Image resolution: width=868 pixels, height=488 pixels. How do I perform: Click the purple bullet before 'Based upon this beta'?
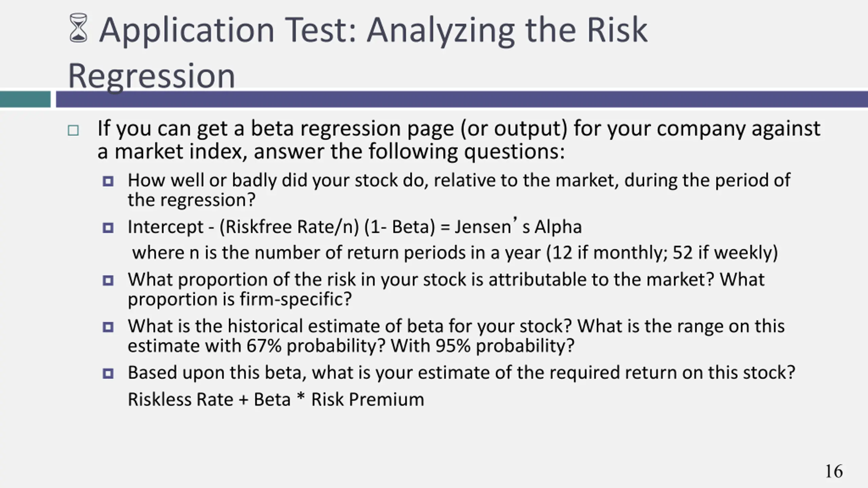[x=108, y=374]
